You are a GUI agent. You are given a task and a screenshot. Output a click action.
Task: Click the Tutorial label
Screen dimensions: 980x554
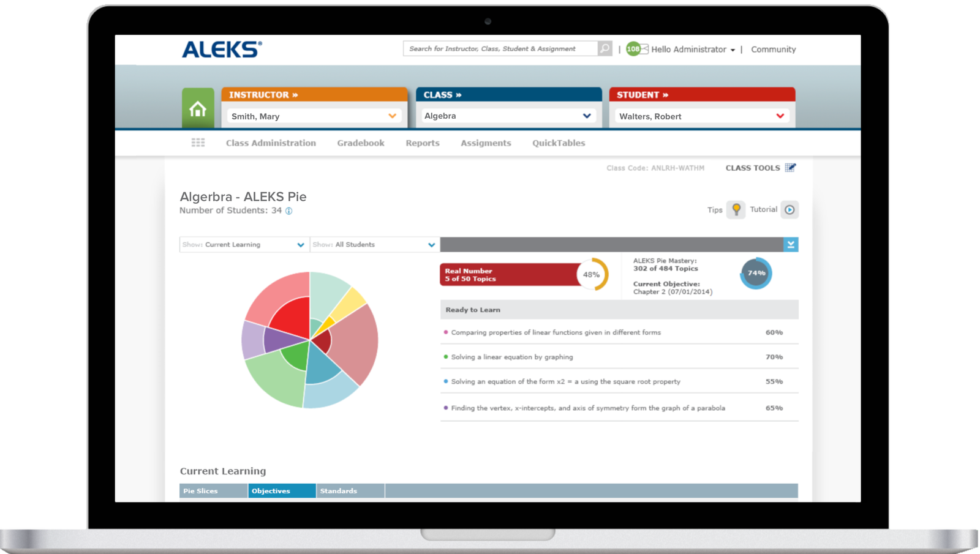(764, 209)
